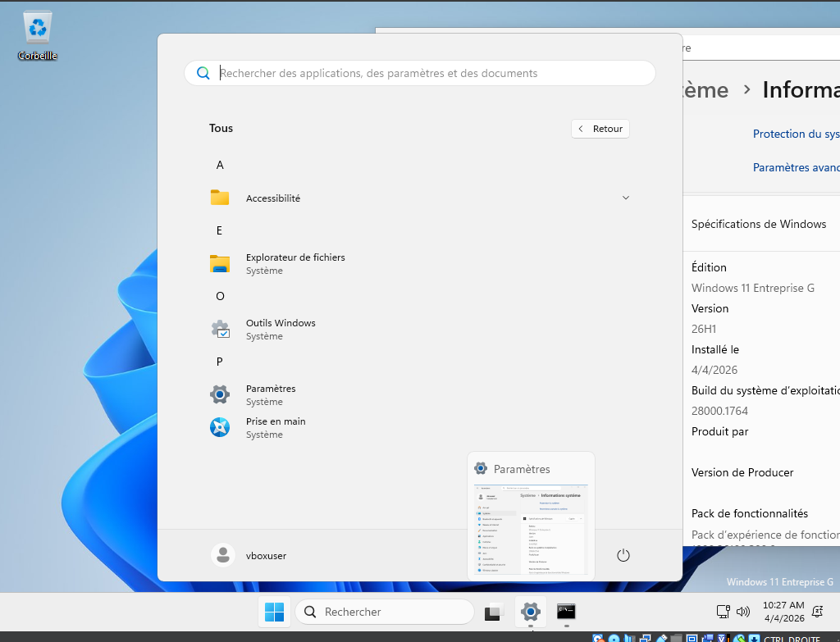Open the network status tray icon
The height and width of the screenshot is (642, 840).
(x=723, y=612)
